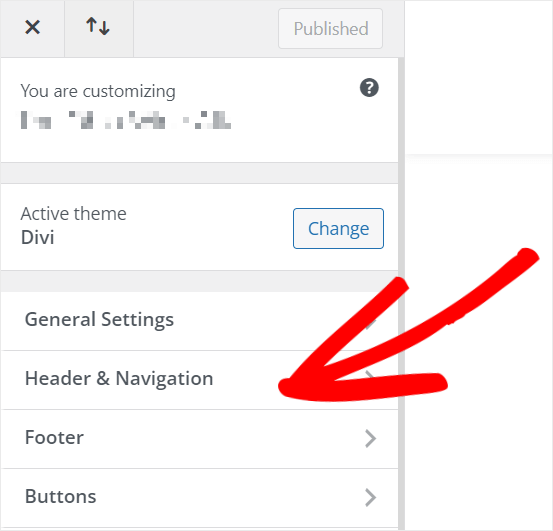This screenshot has height=531, width=553.
Task: Click the blurred site title text
Action: pyautogui.click(x=126, y=120)
